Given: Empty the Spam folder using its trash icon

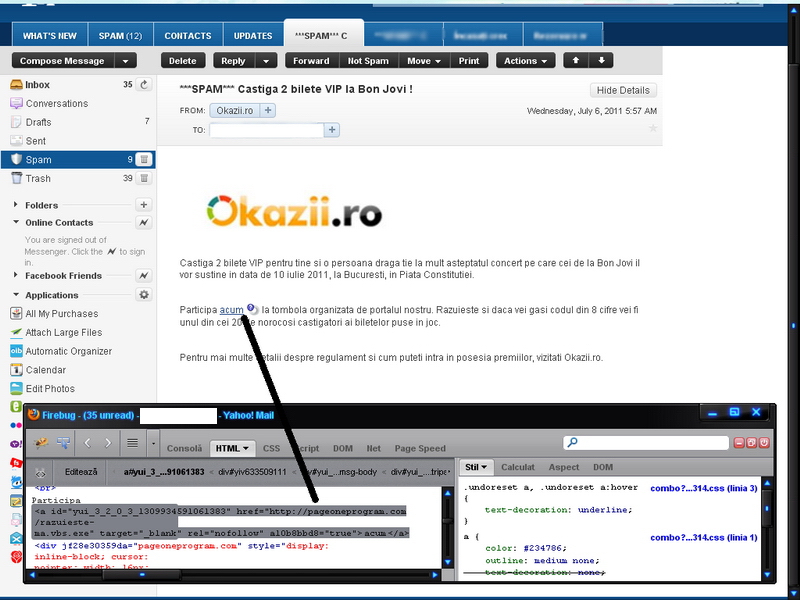Looking at the screenshot, I should 144,159.
